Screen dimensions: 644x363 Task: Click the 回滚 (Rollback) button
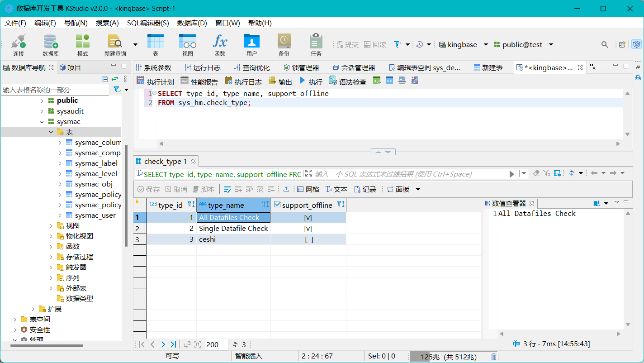pos(375,44)
